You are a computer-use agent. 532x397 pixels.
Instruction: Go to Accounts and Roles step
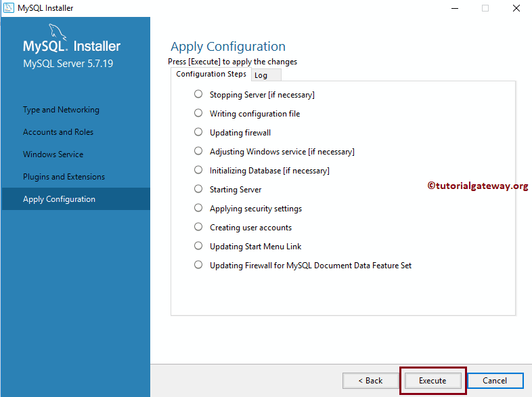tap(58, 132)
